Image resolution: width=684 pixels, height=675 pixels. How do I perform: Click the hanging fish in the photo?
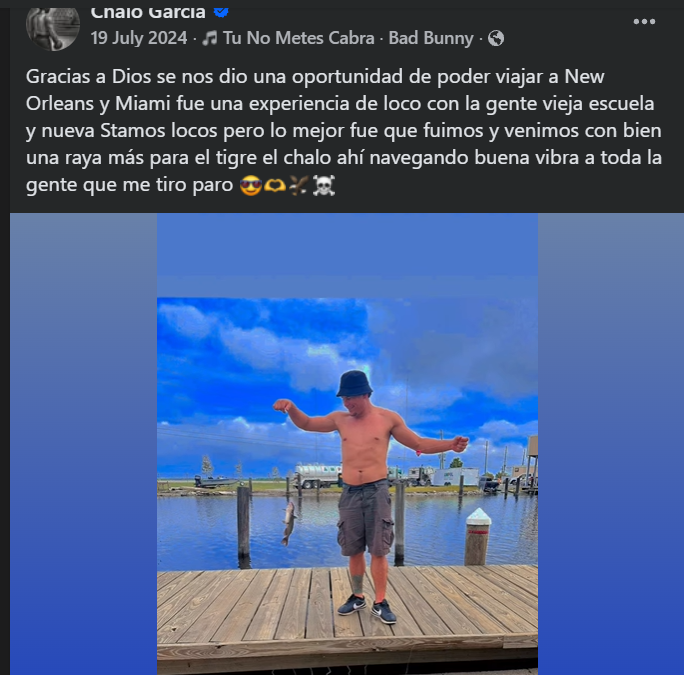pyautogui.click(x=289, y=523)
